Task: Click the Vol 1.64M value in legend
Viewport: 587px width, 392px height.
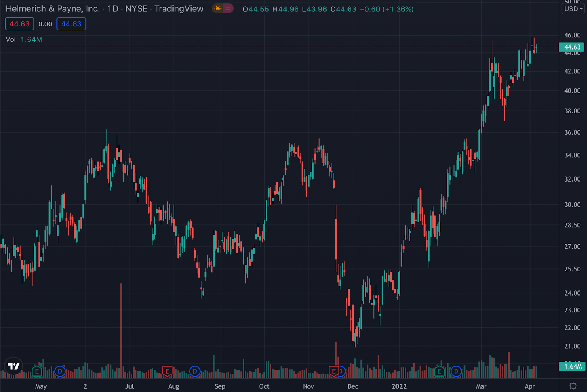Action: tap(32, 39)
